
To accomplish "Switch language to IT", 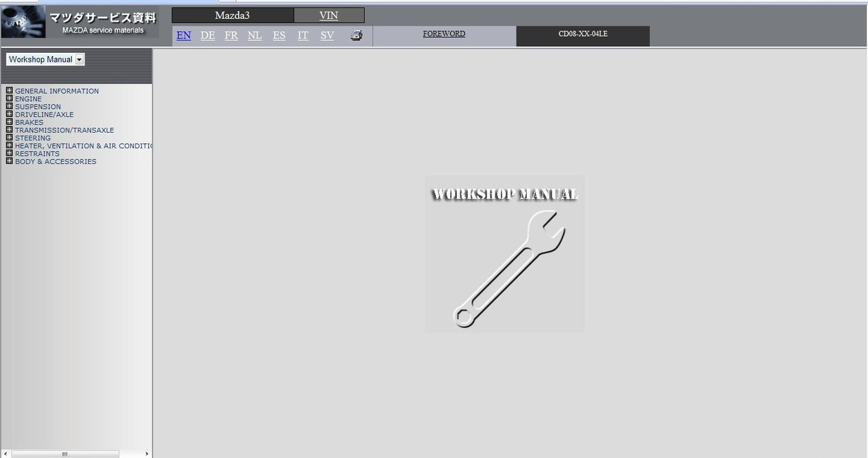I will coord(303,35).
